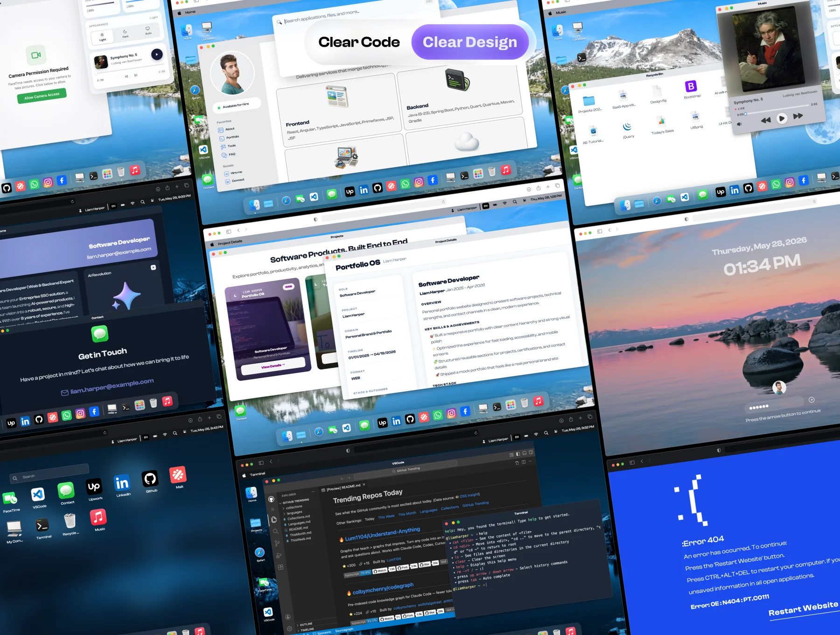The width and height of the screenshot is (840, 635).
Task: Open Malt in the app launcher grid
Action: [178, 475]
